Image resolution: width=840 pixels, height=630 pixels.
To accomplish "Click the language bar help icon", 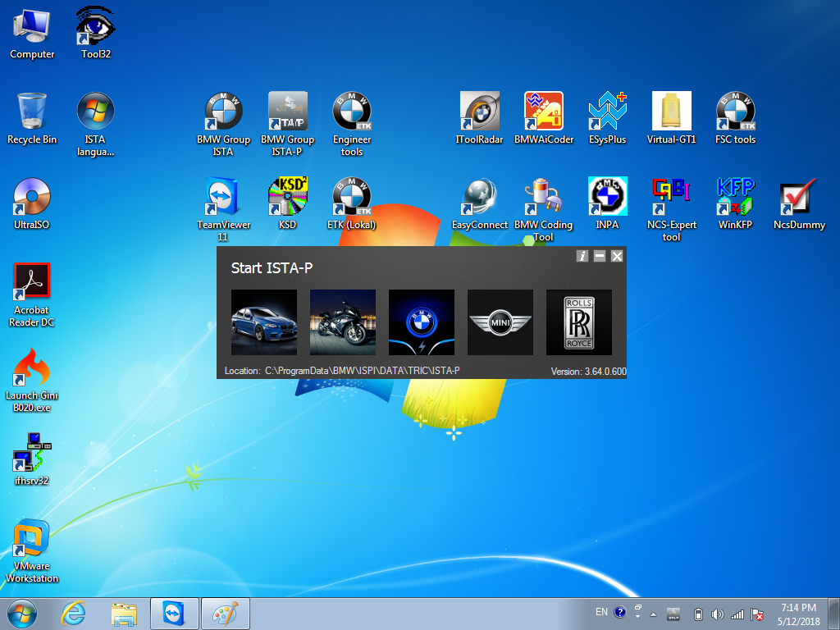I will pos(620,612).
